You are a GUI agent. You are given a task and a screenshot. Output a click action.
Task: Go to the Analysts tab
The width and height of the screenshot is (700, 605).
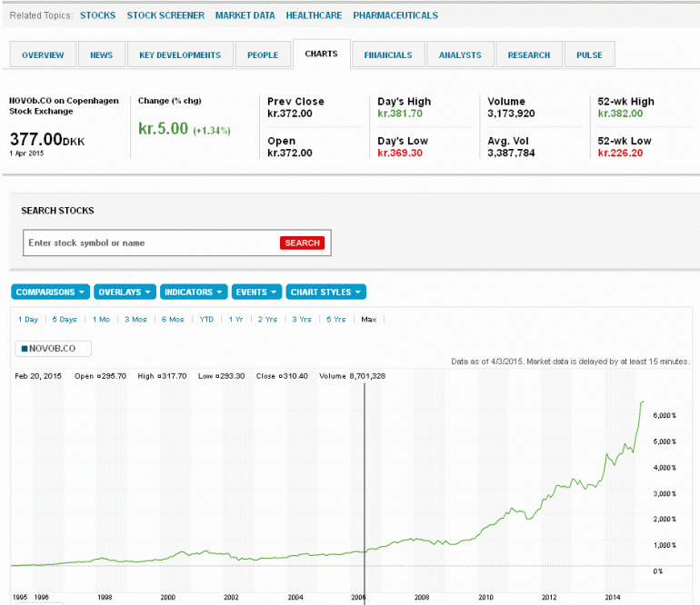click(460, 55)
